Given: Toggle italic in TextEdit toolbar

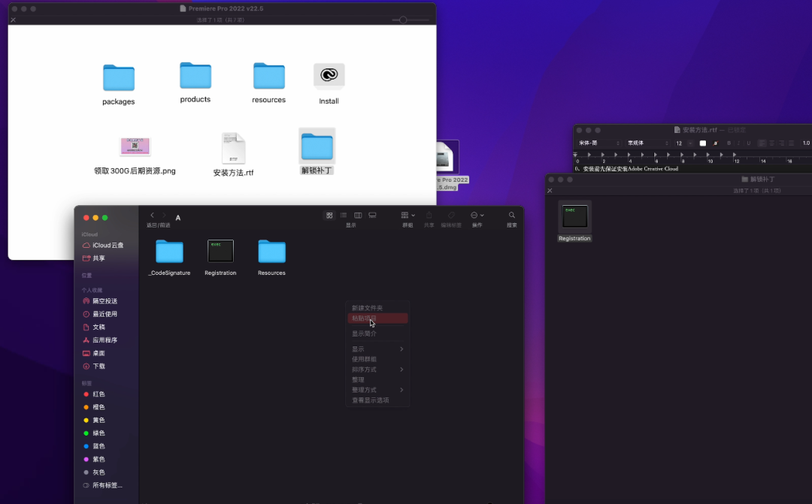Looking at the screenshot, I should [738, 143].
